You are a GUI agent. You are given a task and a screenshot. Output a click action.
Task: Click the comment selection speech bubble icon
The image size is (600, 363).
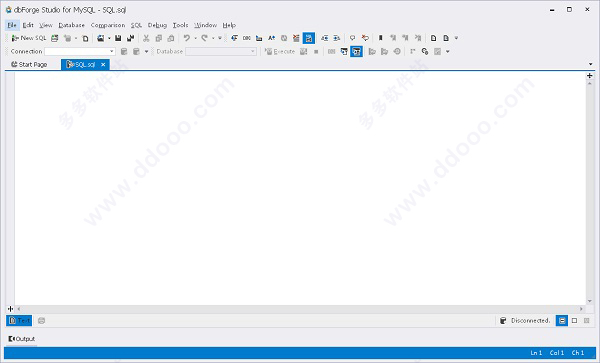[352, 38]
